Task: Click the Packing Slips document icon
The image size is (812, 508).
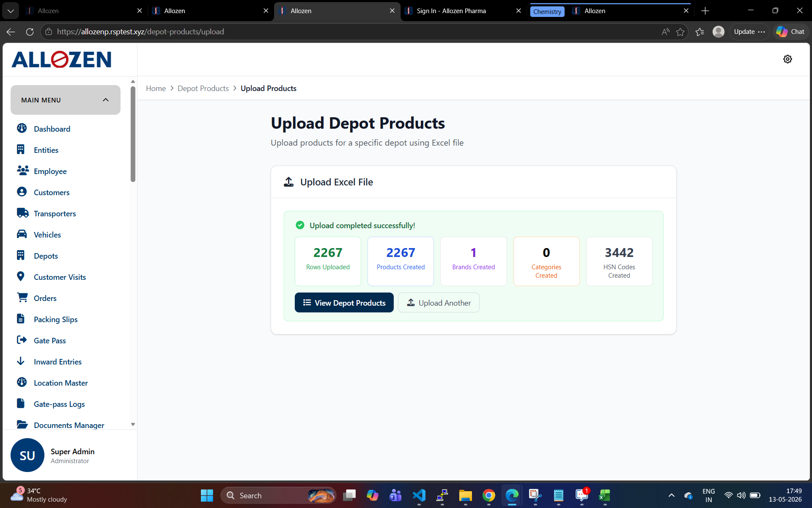Action: 20,319
